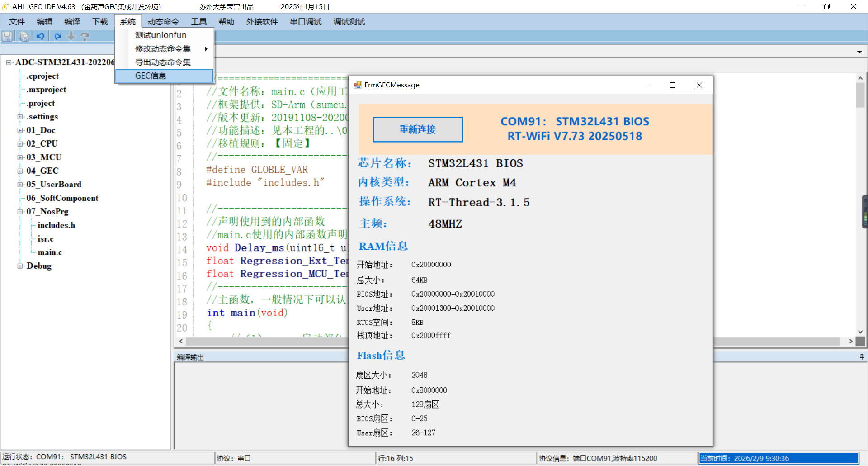Click the Save file toolbar icon

tap(7, 37)
